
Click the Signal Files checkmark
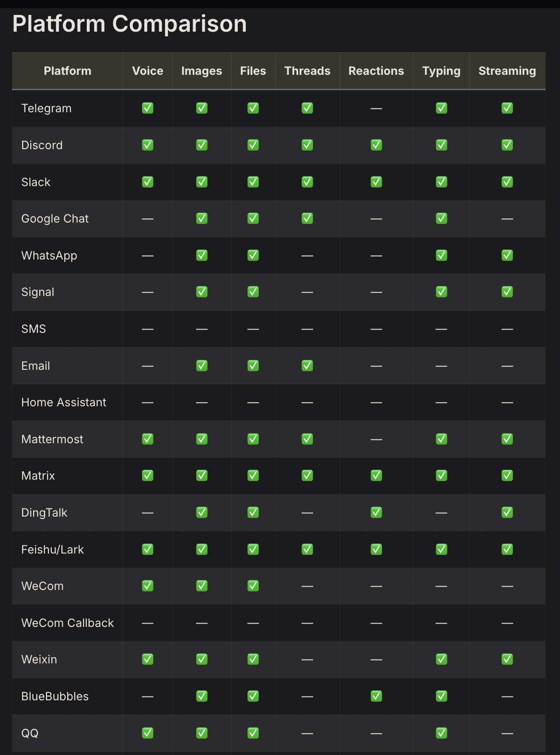click(x=253, y=292)
